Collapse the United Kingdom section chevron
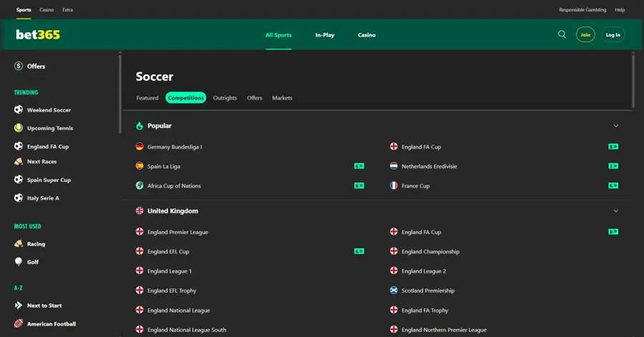The width and height of the screenshot is (644, 337). (615, 211)
